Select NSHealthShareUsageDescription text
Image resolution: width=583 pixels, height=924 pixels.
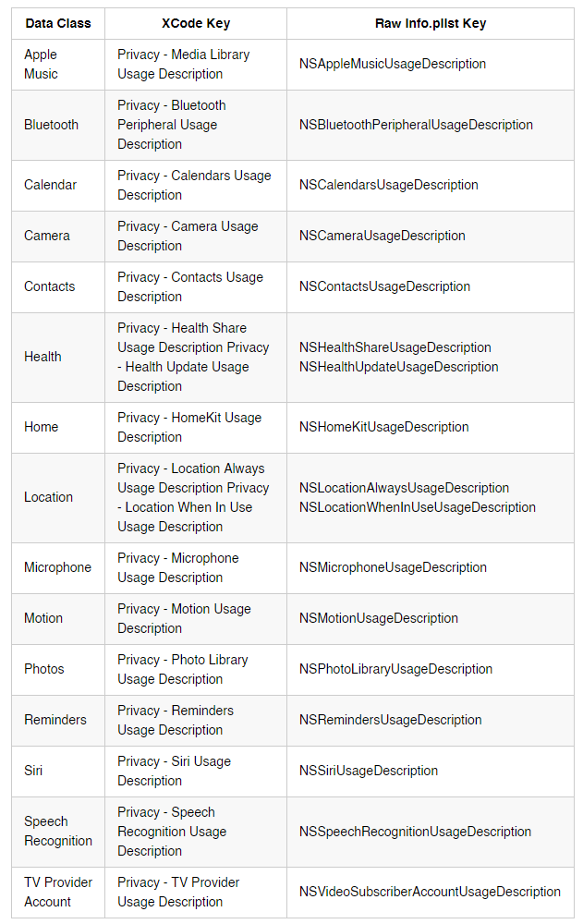click(x=395, y=347)
